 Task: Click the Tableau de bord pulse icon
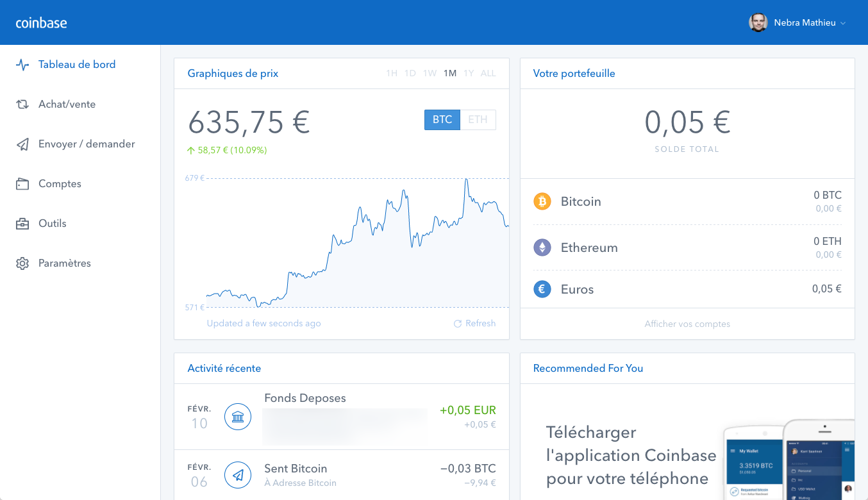[22, 65]
